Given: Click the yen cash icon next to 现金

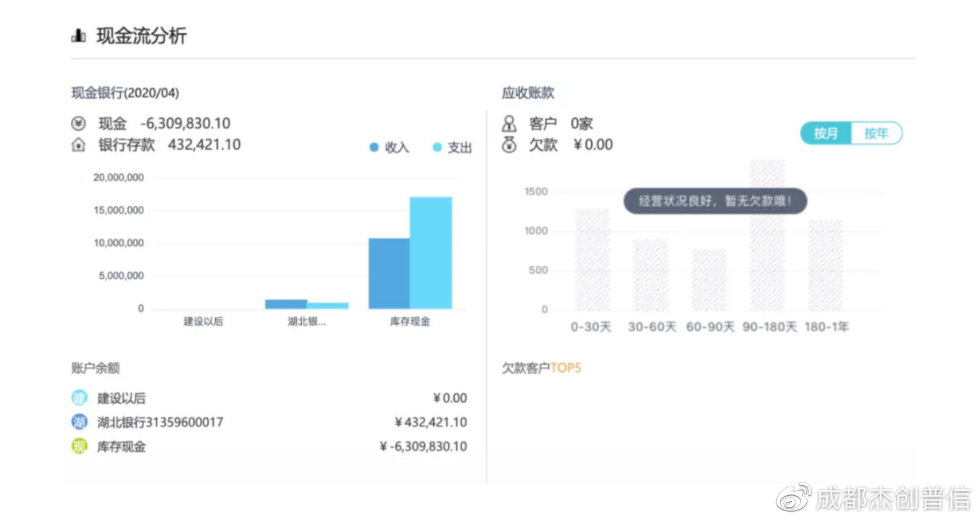Looking at the screenshot, I should pos(78,124).
